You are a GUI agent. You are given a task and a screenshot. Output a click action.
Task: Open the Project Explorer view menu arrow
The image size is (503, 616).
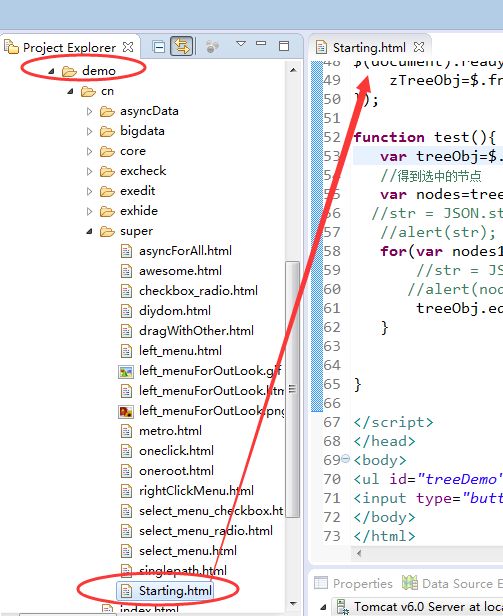tap(241, 43)
